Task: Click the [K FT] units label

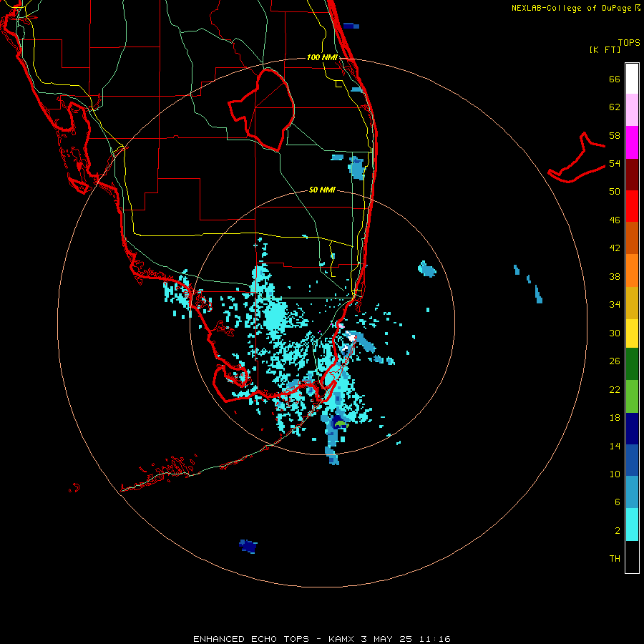Action: [x=605, y=49]
